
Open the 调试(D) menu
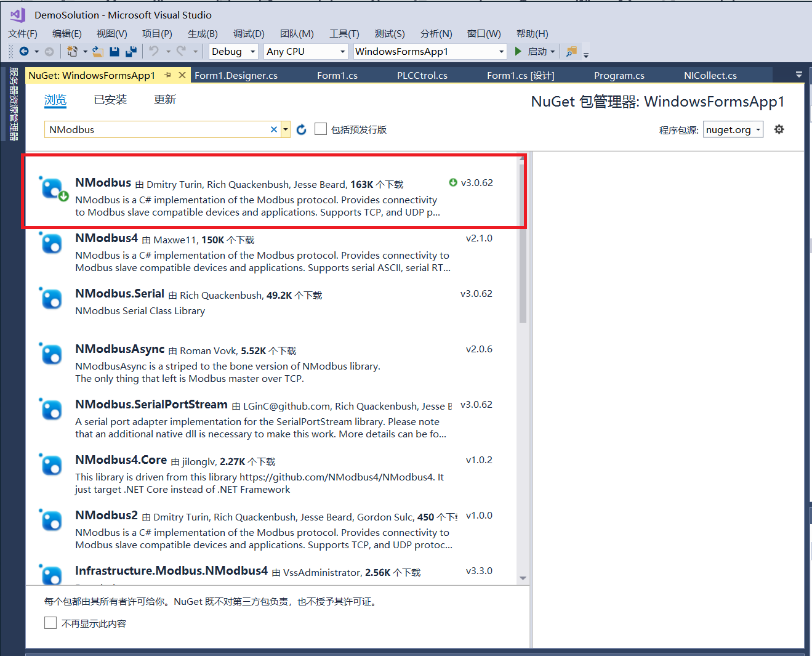tap(249, 34)
